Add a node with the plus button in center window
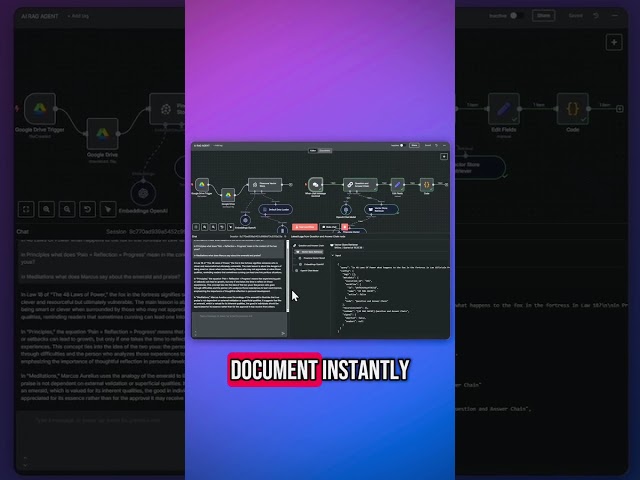This screenshot has height=480, width=640. (x=444, y=157)
